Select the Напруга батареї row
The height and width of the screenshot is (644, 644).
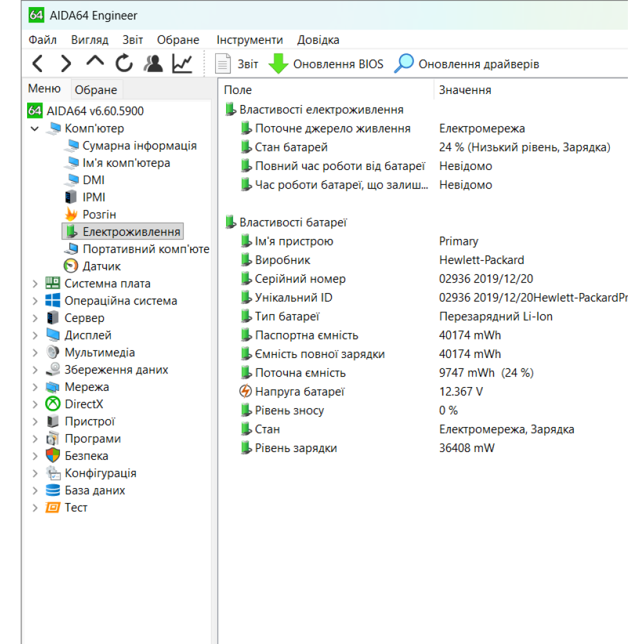point(299,392)
